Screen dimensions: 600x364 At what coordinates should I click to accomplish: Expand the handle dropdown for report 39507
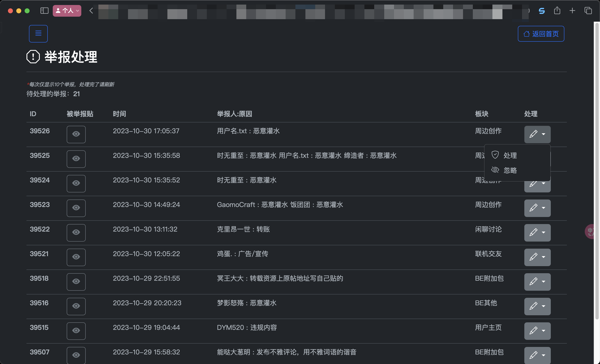click(x=537, y=355)
